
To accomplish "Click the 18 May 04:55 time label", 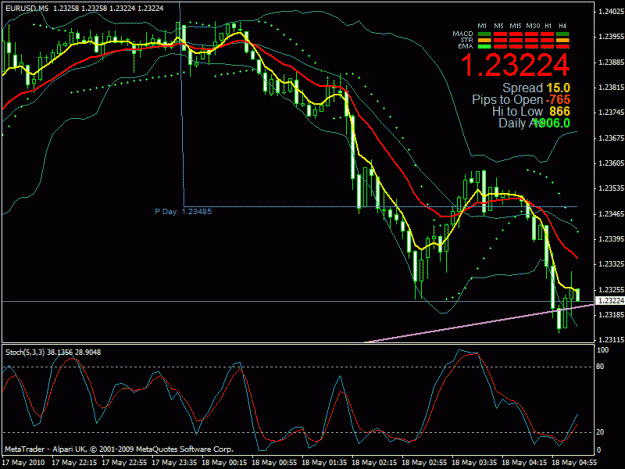I will [574, 463].
